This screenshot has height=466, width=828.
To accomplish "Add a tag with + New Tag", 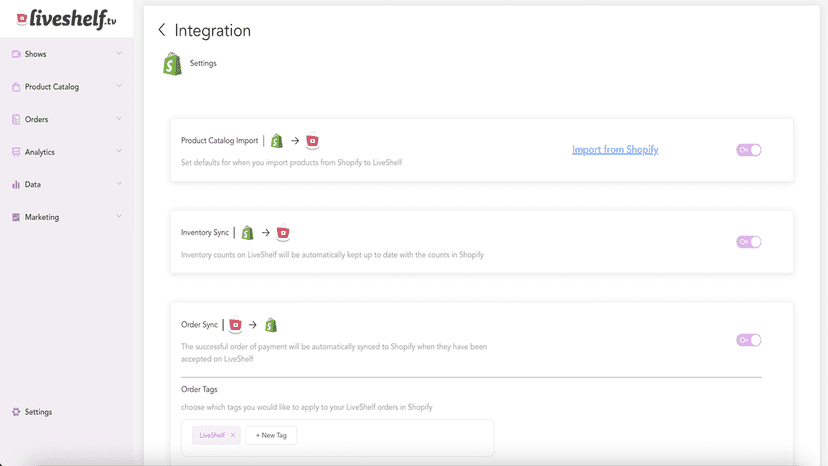I will (271, 435).
